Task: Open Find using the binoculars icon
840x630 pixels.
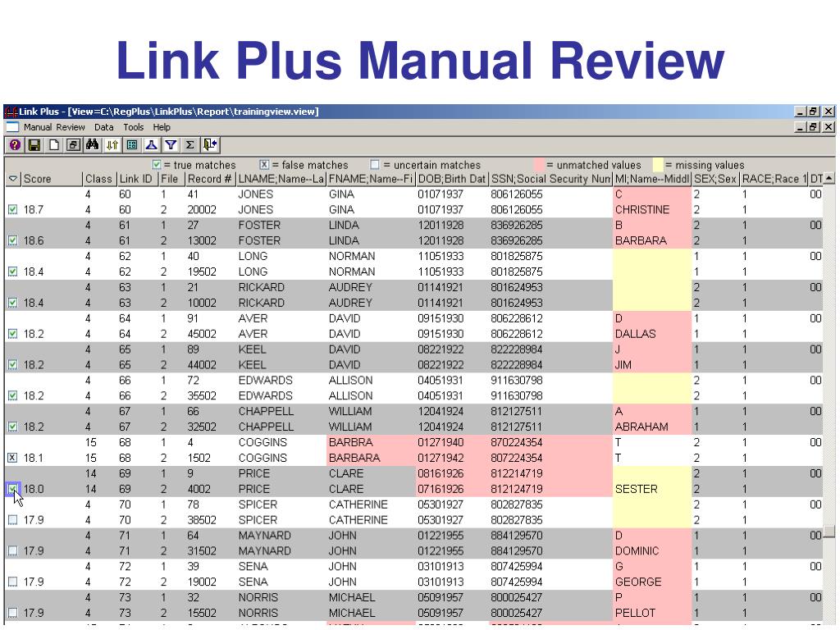Action: pyautogui.click(x=92, y=145)
